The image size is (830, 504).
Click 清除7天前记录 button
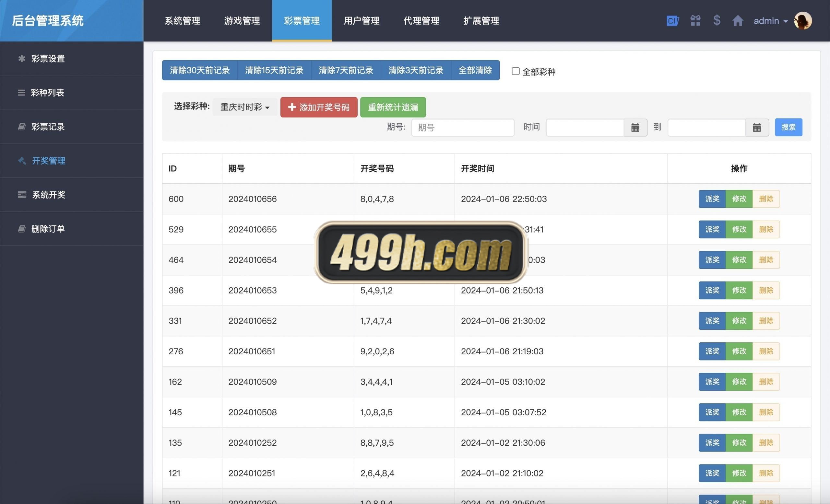click(x=346, y=70)
